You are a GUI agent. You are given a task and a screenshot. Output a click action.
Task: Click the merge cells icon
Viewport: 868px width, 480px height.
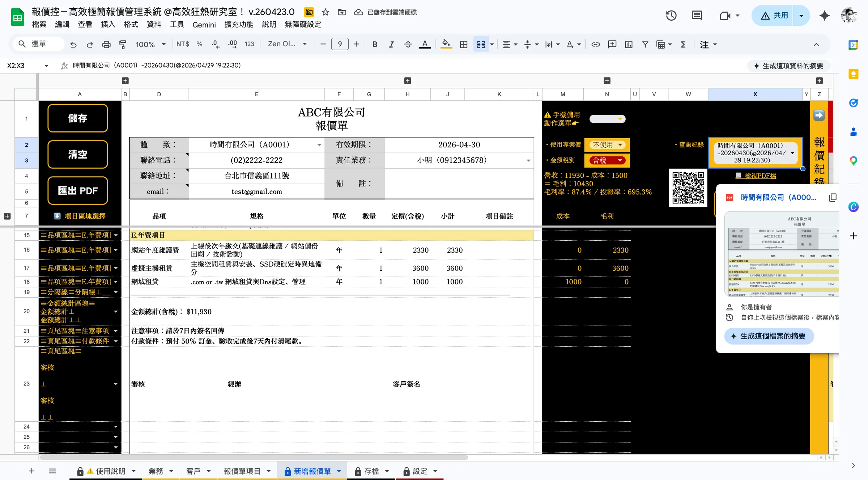pyautogui.click(x=481, y=44)
